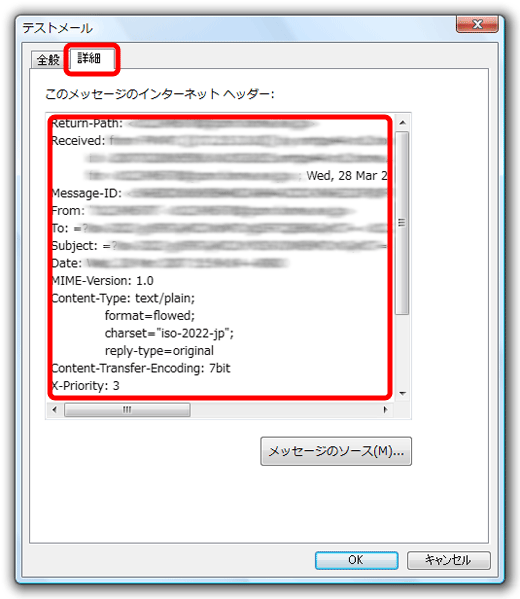Click the horizontal scrollbar's right arrow
The width and height of the screenshot is (520, 599).
coord(385,410)
